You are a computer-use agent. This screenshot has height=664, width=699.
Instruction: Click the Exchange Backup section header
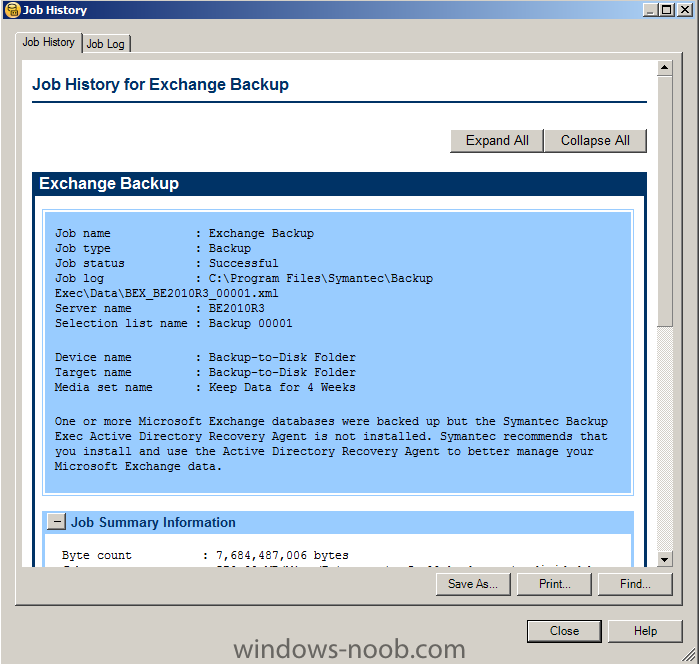pyautogui.click(x=339, y=184)
